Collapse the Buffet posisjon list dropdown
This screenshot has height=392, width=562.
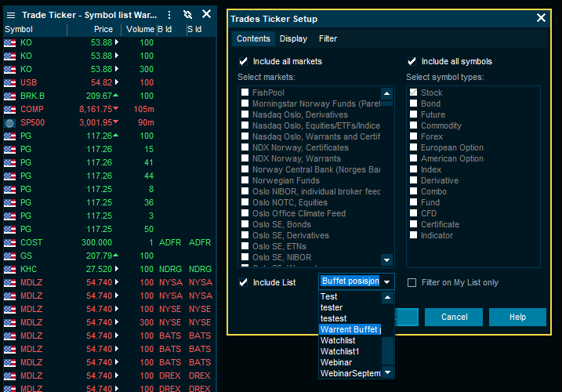click(x=386, y=282)
